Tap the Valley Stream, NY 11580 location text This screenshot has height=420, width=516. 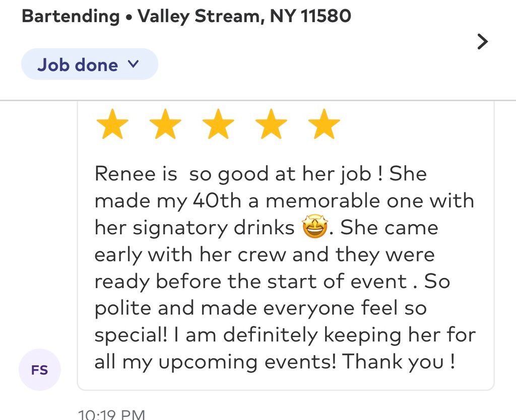point(244,17)
